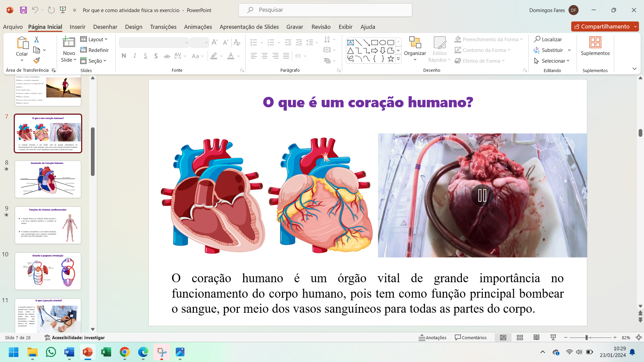
Task: Click the Organizar arrange icon
Action: 415,43
